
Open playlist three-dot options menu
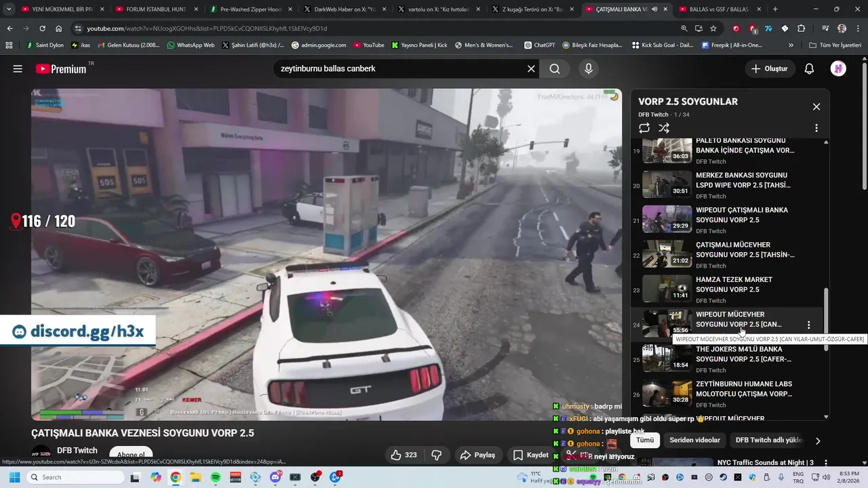click(816, 128)
